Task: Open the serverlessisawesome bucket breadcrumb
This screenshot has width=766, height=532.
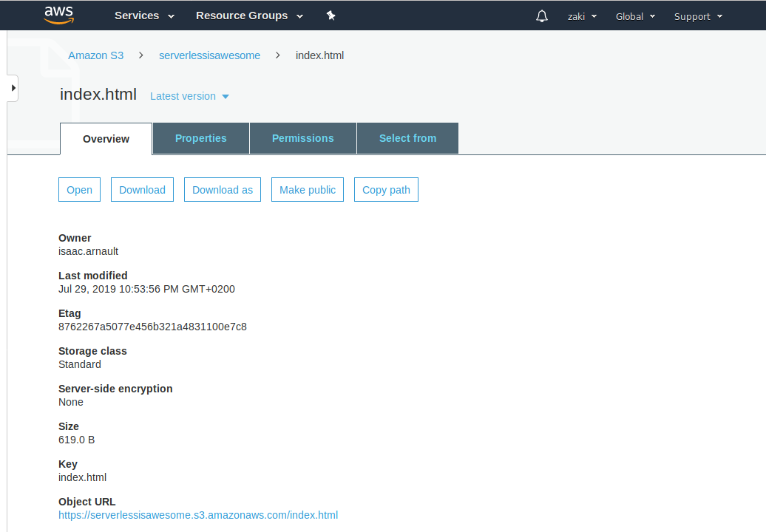Action: [209, 55]
